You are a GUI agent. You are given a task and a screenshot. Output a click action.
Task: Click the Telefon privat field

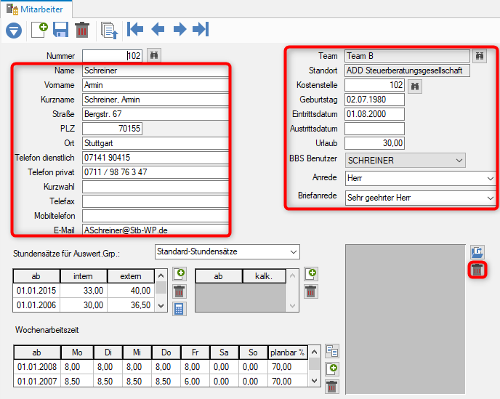155,172
